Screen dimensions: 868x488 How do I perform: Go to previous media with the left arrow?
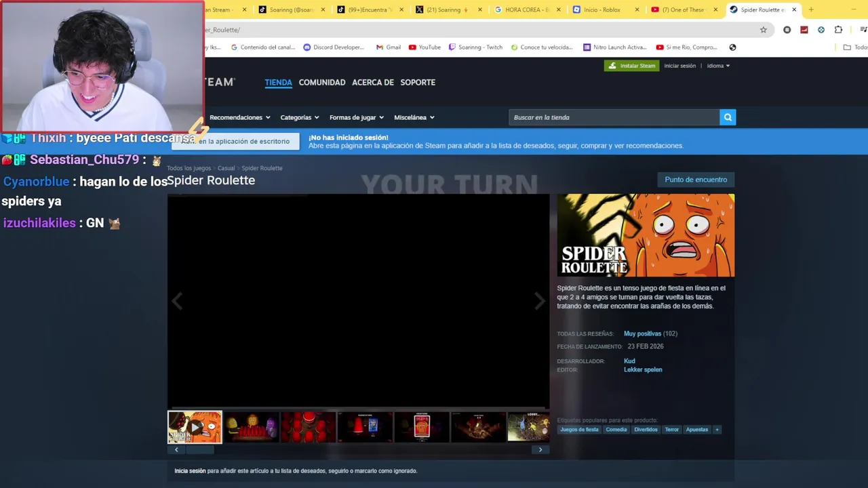pyautogui.click(x=177, y=301)
